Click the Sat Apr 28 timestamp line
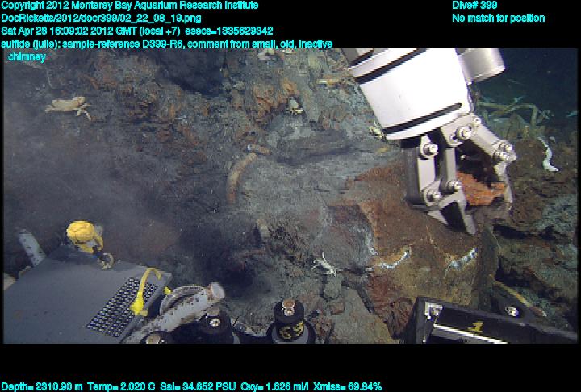The image size is (581, 392). click(87, 31)
